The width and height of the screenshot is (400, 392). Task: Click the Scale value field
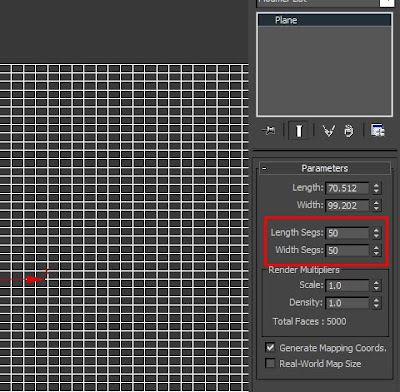347,286
